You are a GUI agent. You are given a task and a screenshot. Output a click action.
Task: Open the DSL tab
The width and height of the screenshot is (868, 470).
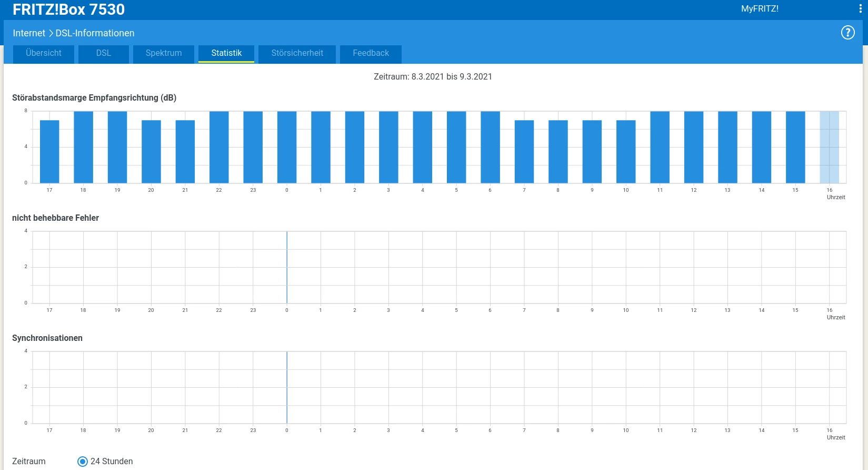pyautogui.click(x=104, y=54)
